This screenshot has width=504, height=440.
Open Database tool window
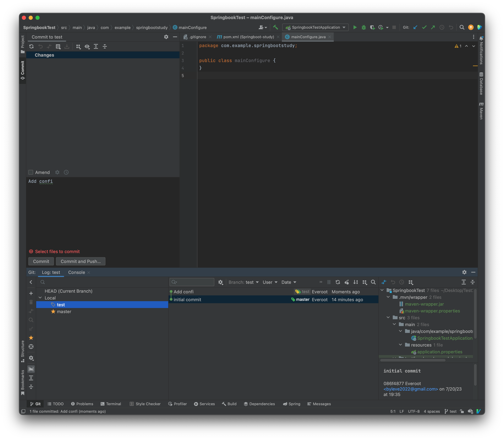click(x=481, y=84)
